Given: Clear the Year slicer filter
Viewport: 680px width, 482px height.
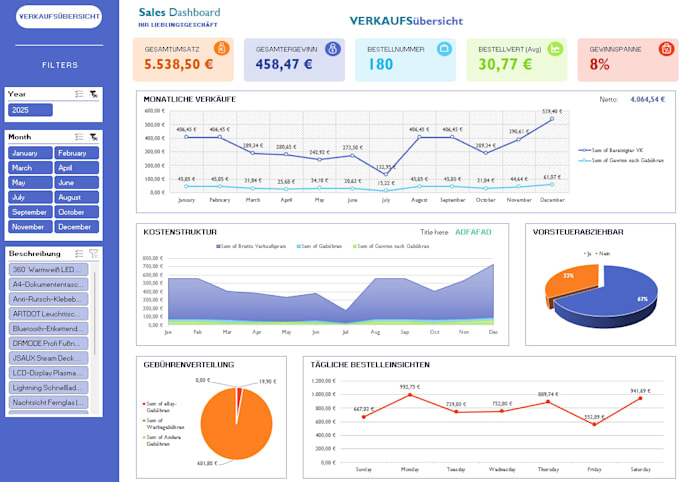Looking at the screenshot, I should coord(94,94).
